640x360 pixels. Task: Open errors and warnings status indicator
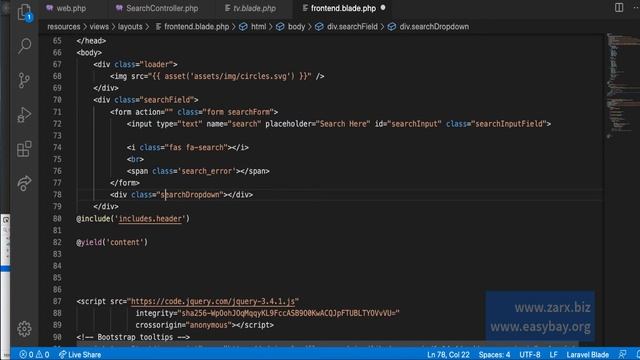34,354
